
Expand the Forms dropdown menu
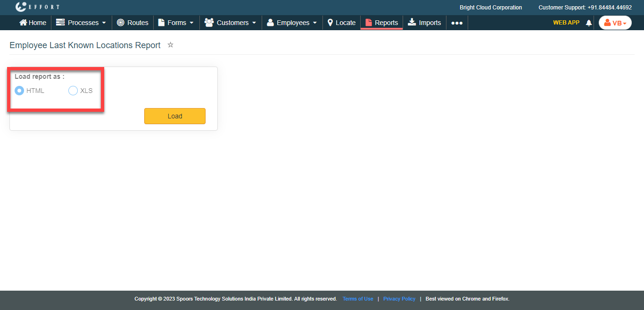click(x=176, y=23)
